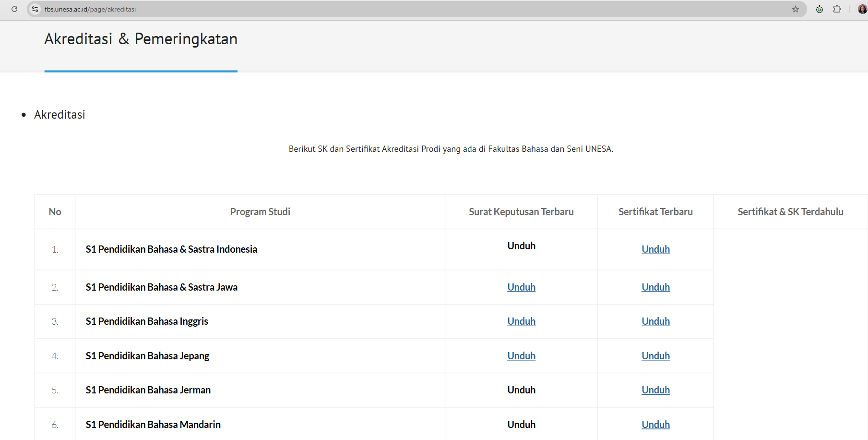The width and height of the screenshot is (868, 440).
Task: Reload the current page
Action: [14, 9]
